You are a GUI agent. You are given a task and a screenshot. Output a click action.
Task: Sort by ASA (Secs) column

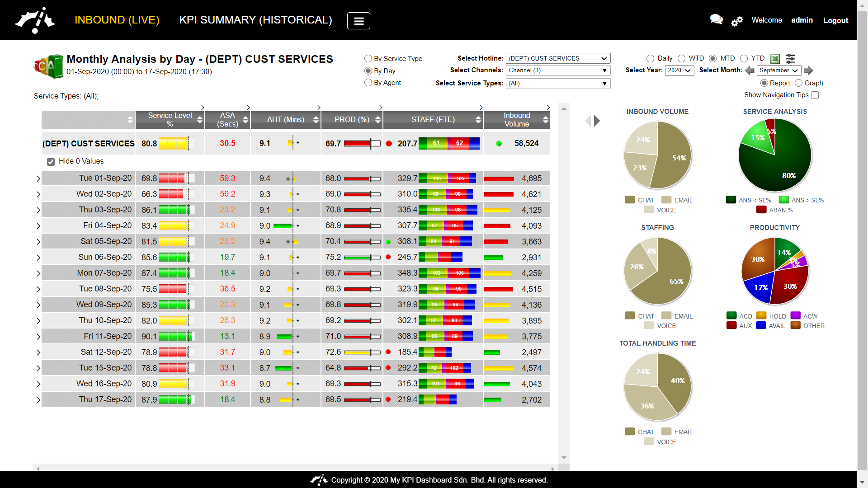245,120
